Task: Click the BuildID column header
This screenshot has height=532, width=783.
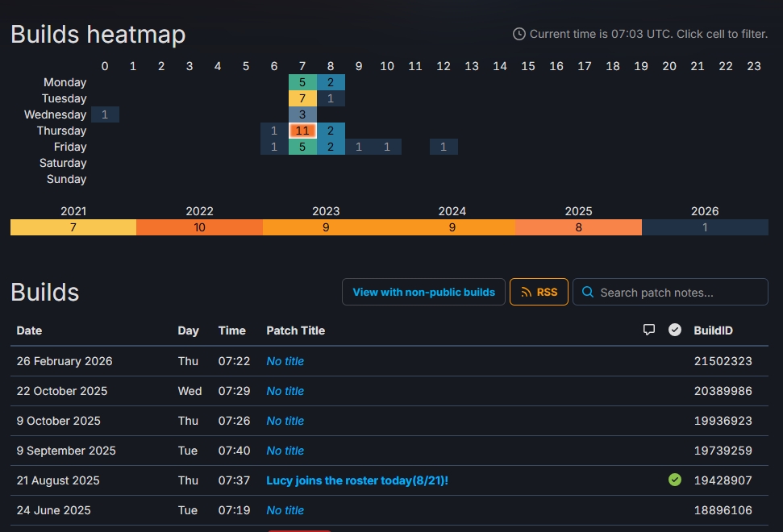Action: point(713,330)
